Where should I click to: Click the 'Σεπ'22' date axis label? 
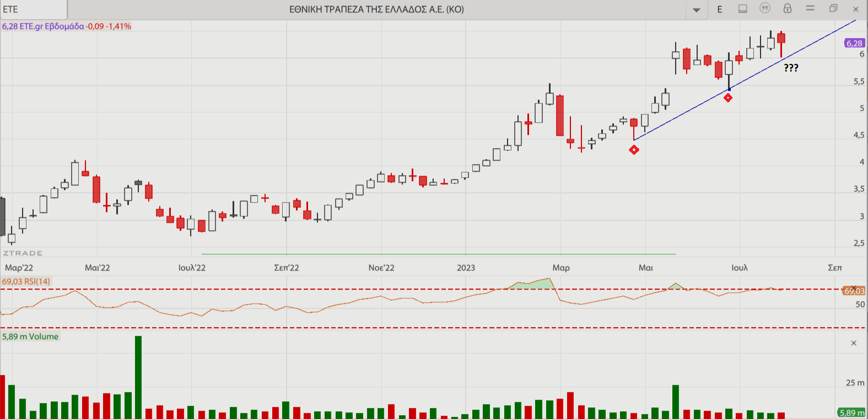tap(287, 268)
